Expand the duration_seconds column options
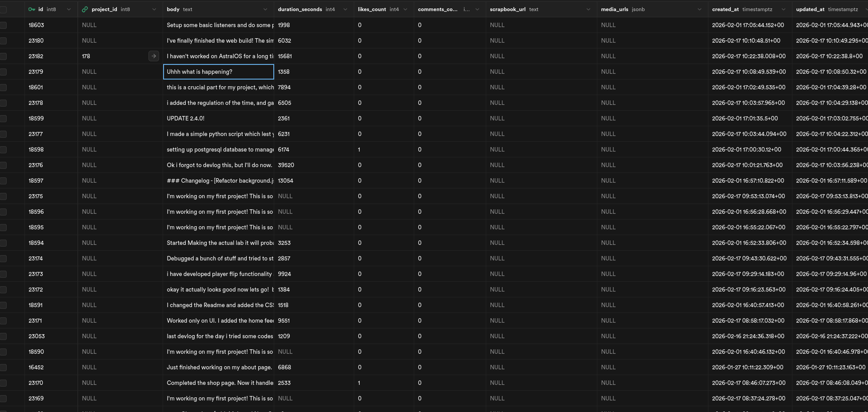The height and width of the screenshot is (412, 868). click(345, 9)
